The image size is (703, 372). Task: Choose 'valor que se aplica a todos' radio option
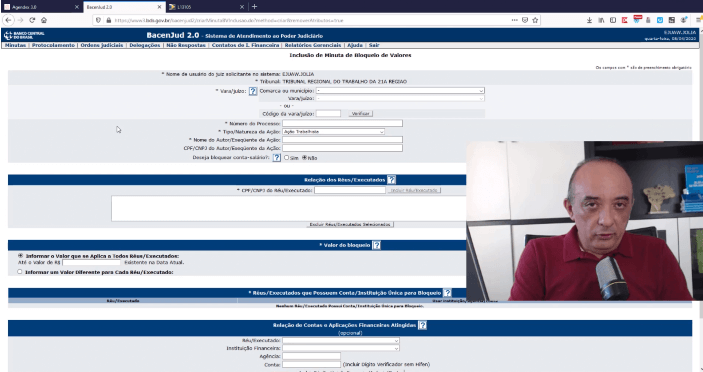coord(20,255)
